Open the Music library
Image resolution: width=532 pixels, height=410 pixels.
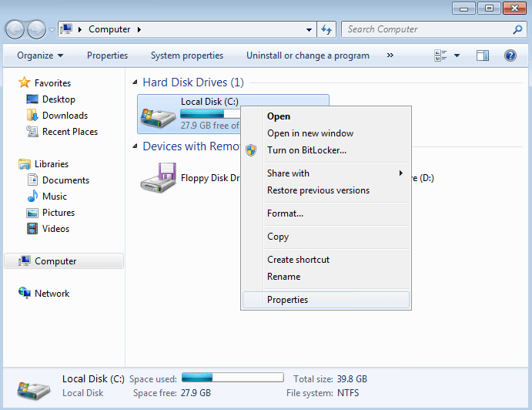pos(54,197)
